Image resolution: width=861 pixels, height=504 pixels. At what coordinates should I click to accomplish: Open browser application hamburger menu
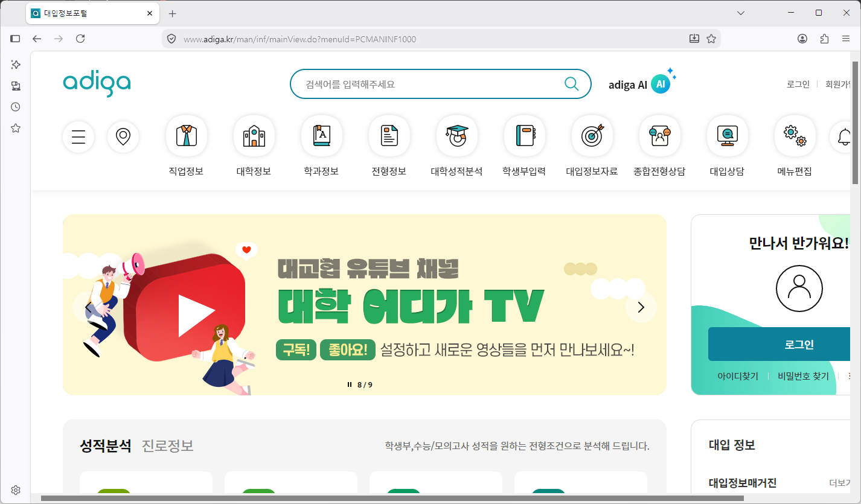(846, 39)
